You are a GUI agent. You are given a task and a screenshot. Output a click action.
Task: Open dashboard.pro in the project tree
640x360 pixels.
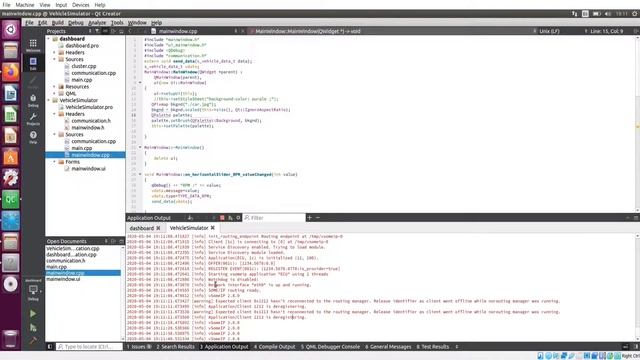click(x=82, y=46)
